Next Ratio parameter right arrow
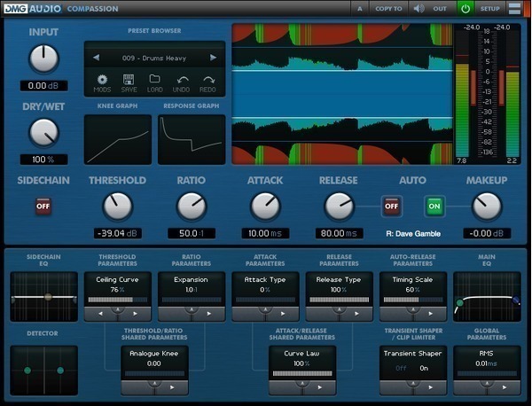 click(x=209, y=314)
